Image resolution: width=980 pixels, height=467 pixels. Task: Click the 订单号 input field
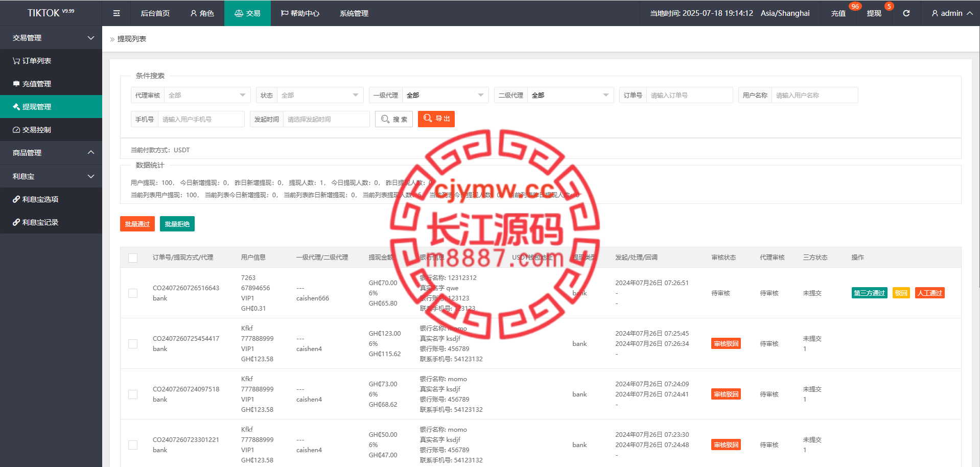(689, 95)
